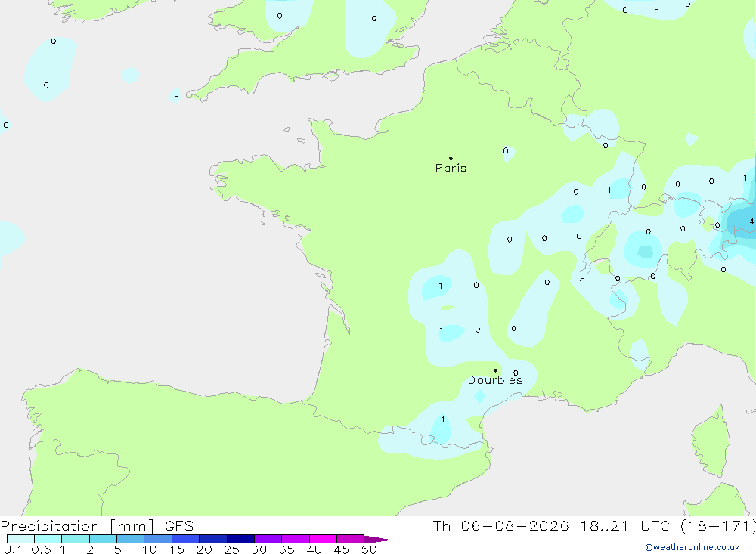Click the Dourbies location label
This screenshot has height=554, width=756.
click(x=495, y=380)
